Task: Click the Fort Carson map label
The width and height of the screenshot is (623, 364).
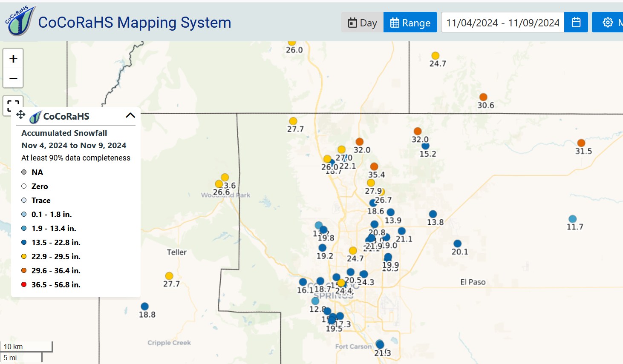Action: pyautogui.click(x=353, y=347)
